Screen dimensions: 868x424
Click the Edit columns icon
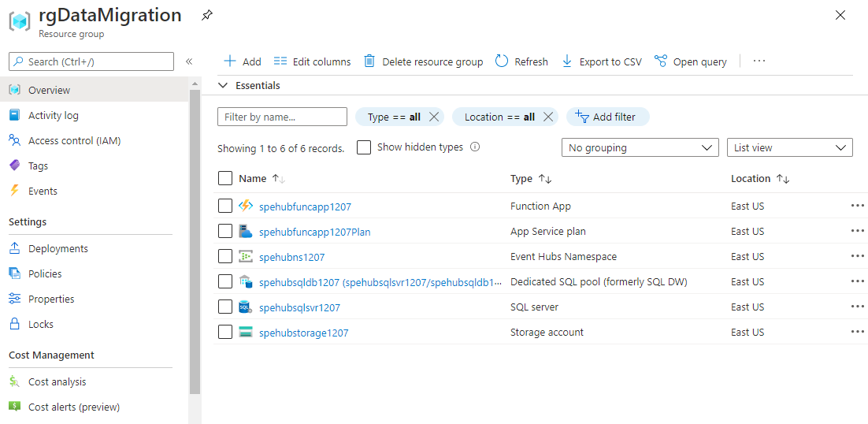point(280,61)
